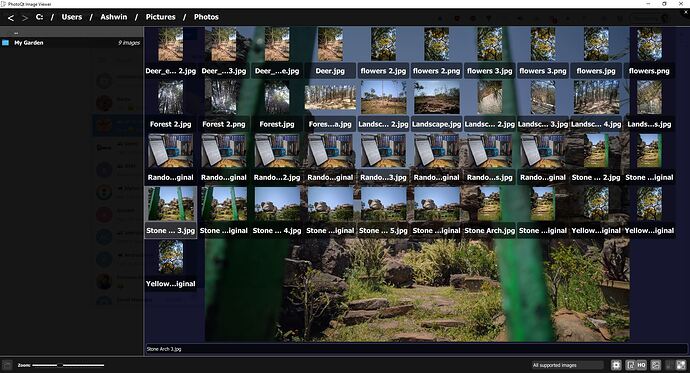The height and width of the screenshot is (373, 690).
Task: Go back with the left arrow
Action: 11,18
